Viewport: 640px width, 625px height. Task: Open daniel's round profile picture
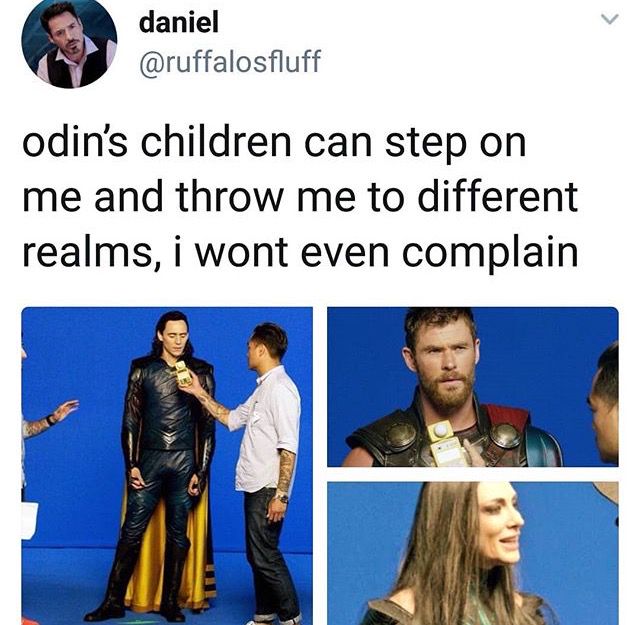coord(69,40)
